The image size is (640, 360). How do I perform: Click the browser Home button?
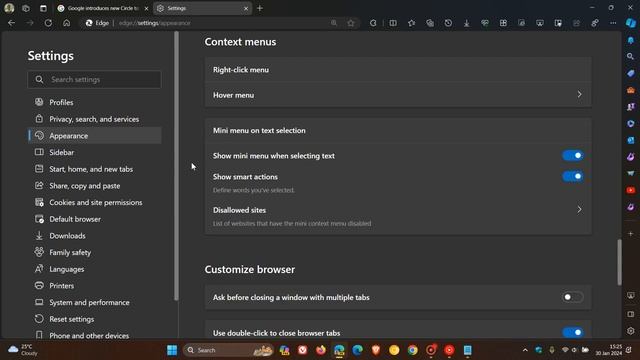[x=67, y=23]
